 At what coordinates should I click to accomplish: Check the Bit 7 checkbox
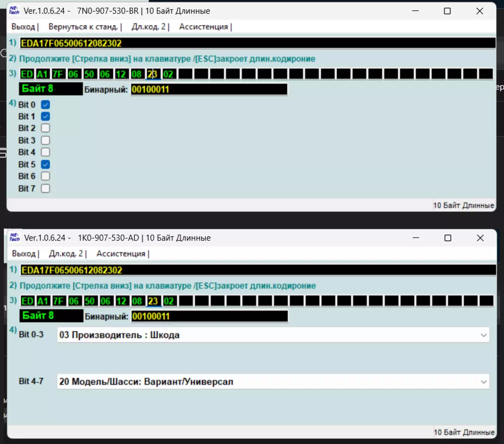[45, 188]
